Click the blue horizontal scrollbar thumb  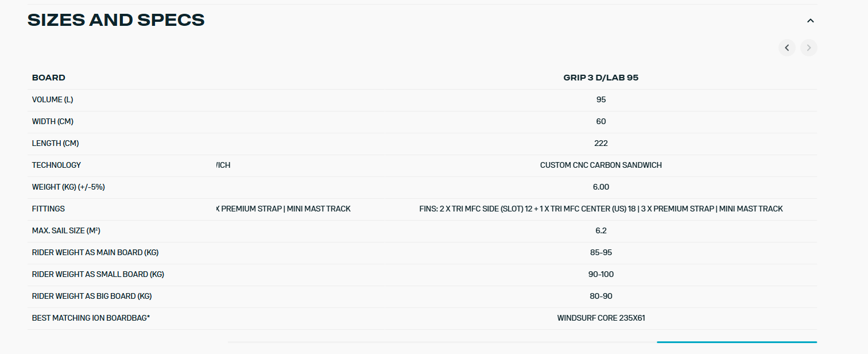tap(736, 342)
